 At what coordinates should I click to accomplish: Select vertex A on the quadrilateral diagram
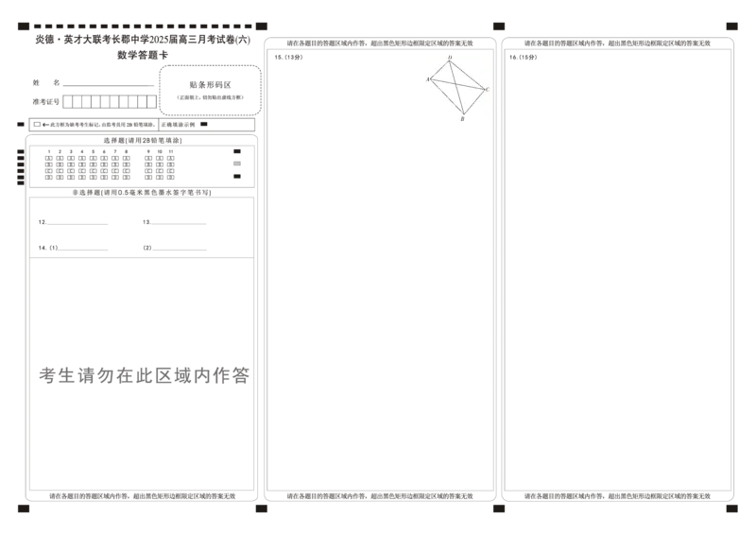click(430, 79)
